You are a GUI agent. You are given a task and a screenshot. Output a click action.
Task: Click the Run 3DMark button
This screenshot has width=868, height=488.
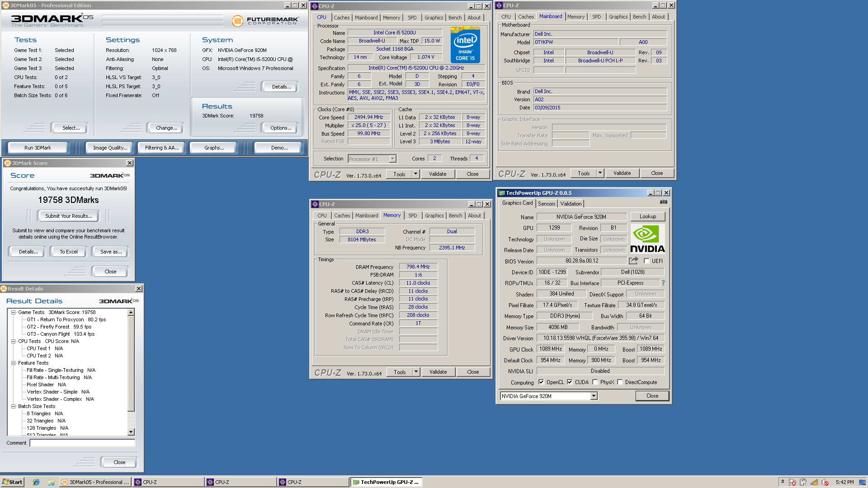(x=38, y=148)
